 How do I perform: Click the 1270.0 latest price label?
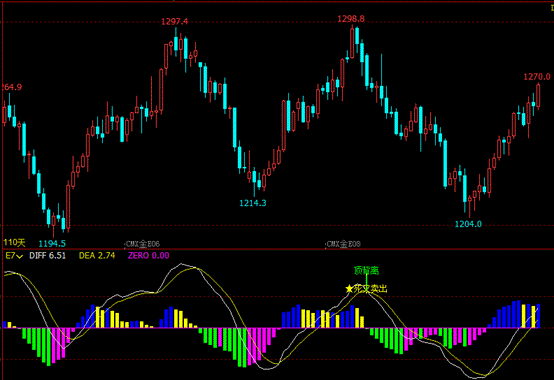537,77
